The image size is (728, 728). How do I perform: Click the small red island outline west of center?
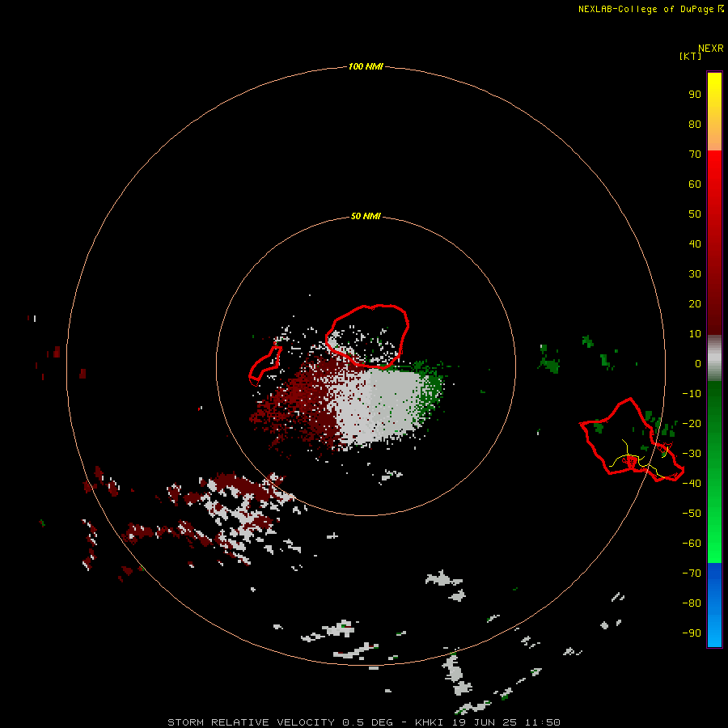click(265, 366)
